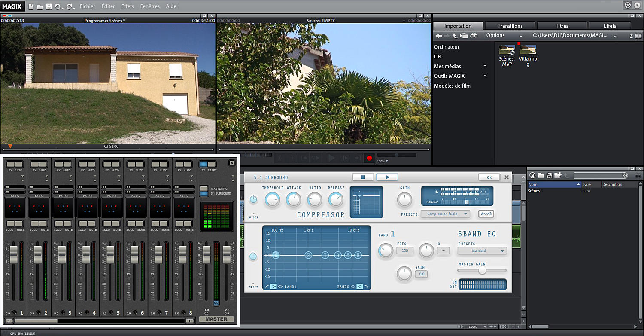Toggle the 6-Band EQ power button

click(253, 256)
